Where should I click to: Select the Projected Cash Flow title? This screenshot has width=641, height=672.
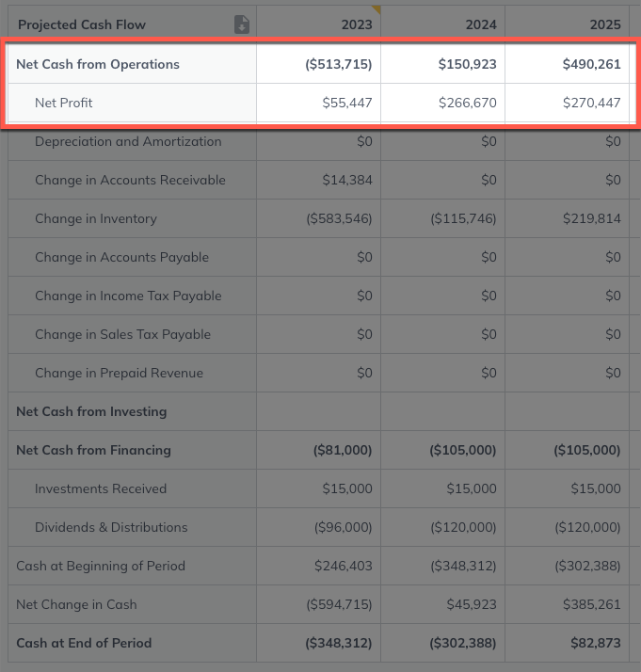82,24
